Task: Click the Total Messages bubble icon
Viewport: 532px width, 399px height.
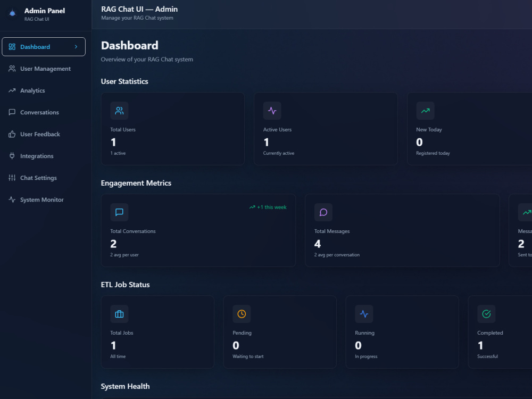Action: point(323,212)
